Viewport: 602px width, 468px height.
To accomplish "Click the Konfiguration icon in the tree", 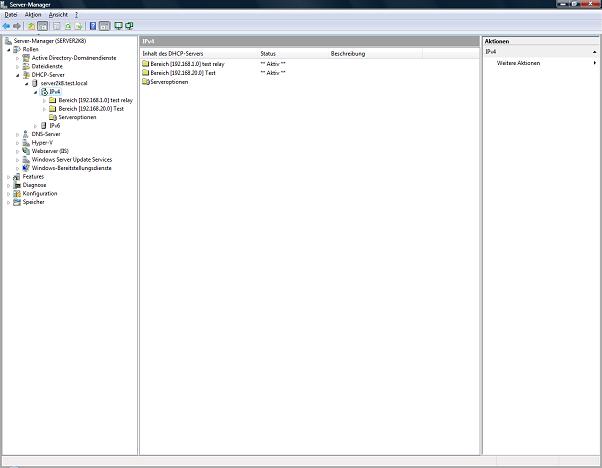I will tap(17, 193).
